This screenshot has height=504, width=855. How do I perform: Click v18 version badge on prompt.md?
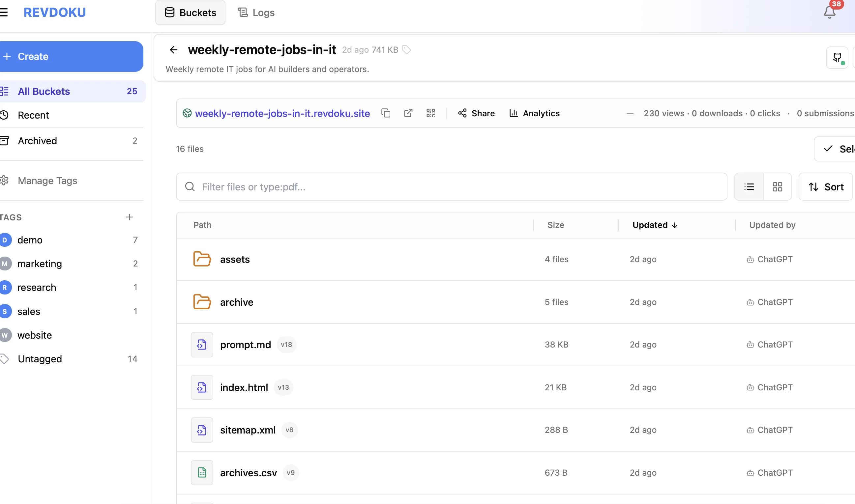[286, 345]
